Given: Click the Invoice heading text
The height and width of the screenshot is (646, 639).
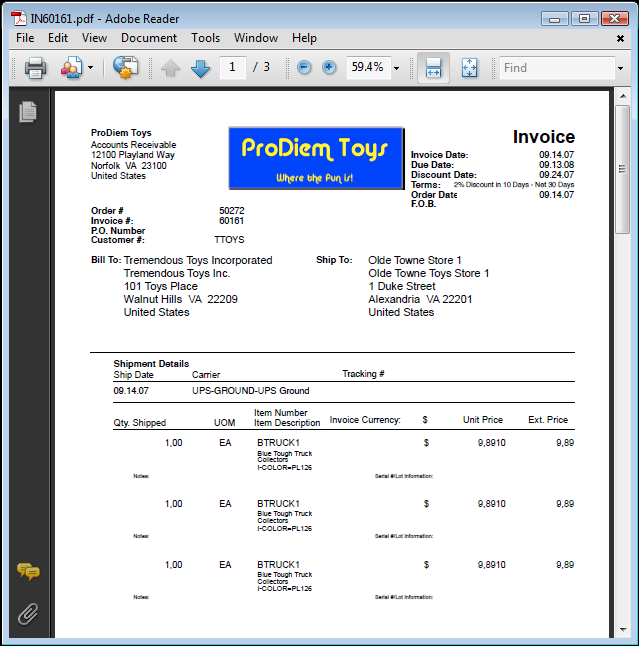Looking at the screenshot, I should (544, 137).
